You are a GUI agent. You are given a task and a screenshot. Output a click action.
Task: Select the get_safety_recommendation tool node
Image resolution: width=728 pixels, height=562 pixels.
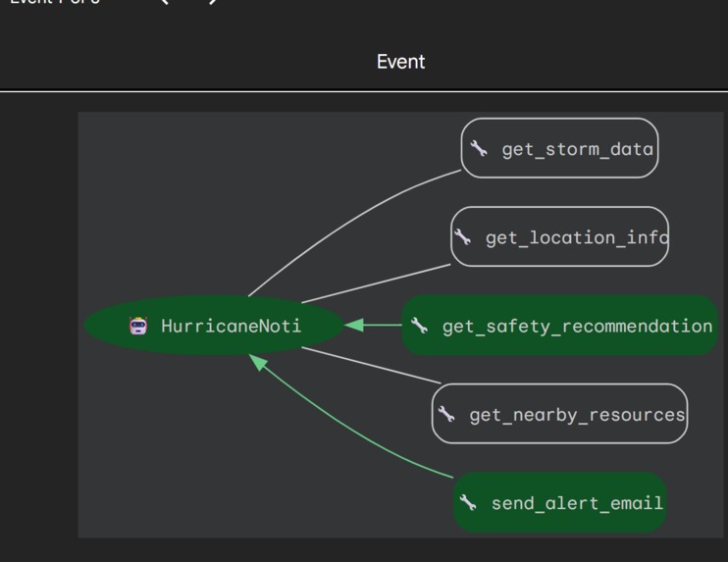(559, 326)
